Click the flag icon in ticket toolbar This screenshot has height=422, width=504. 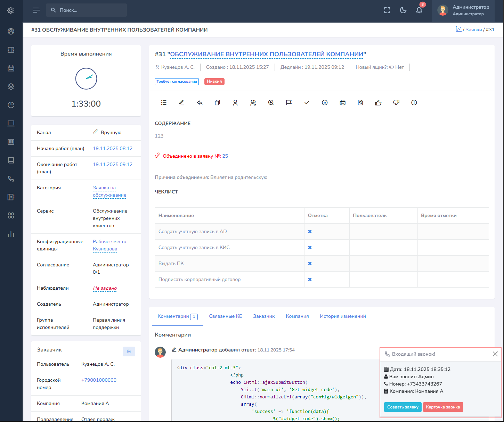tap(289, 102)
